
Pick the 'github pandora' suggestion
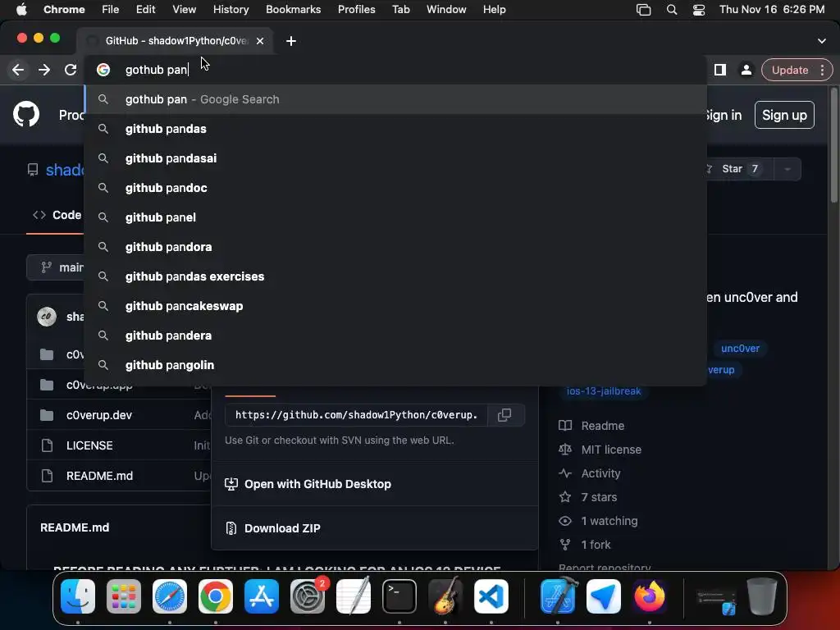point(395,246)
